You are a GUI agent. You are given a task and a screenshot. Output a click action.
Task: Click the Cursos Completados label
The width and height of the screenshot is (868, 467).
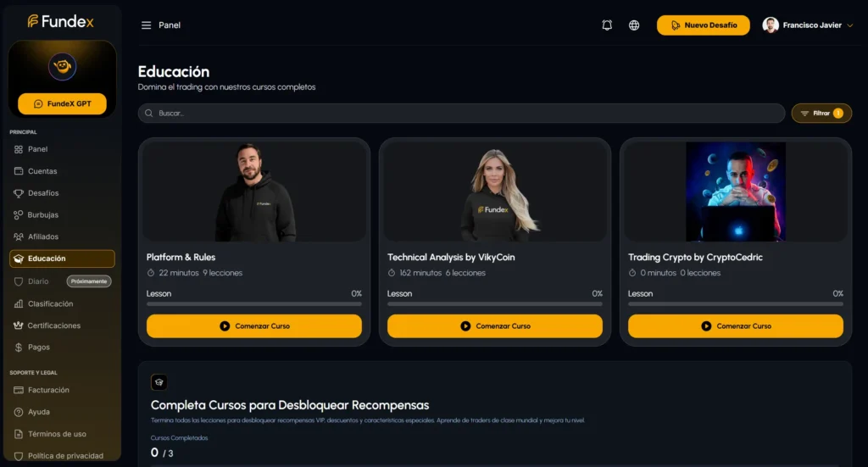tap(180, 437)
